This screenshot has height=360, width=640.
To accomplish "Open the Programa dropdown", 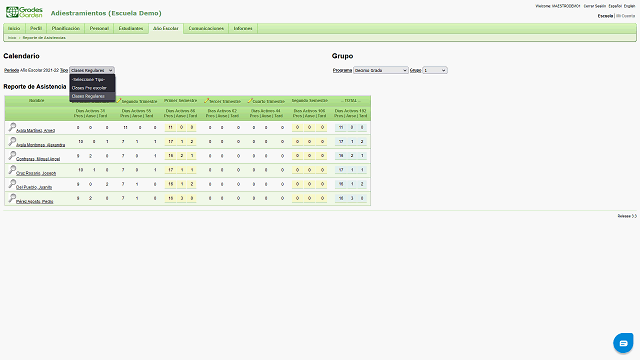I will pos(381,70).
